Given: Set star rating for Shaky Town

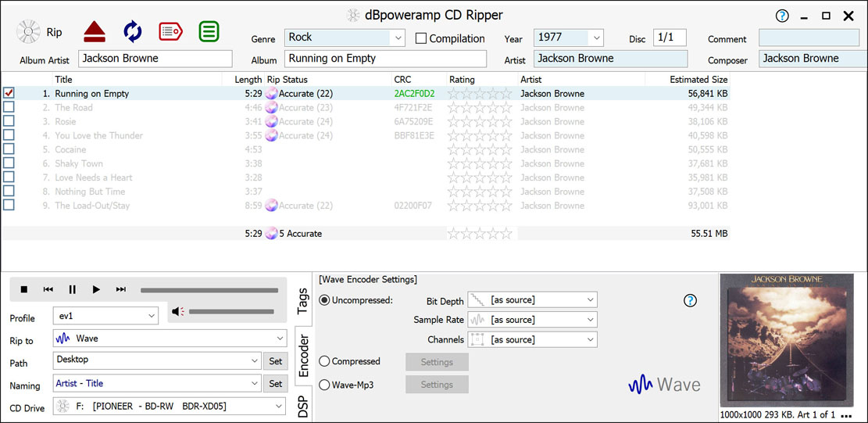Looking at the screenshot, I should pyautogui.click(x=480, y=163).
